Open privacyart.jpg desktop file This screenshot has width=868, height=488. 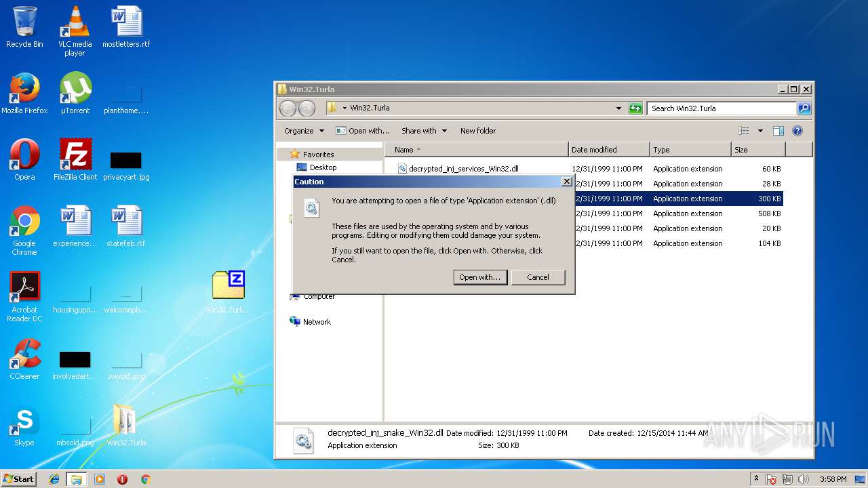point(126,166)
